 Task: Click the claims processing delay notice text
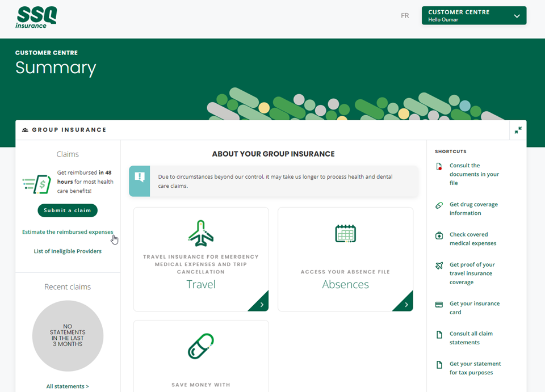(275, 181)
